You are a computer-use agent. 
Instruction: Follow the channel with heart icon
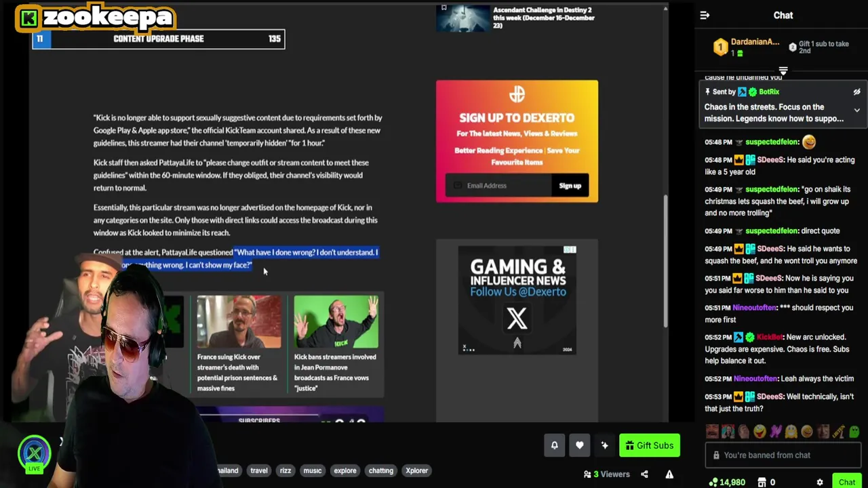tap(579, 445)
